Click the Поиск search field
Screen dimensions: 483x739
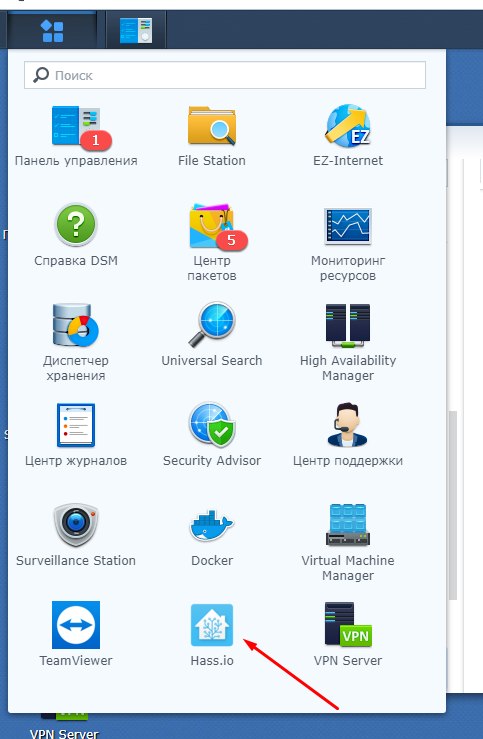[225, 75]
